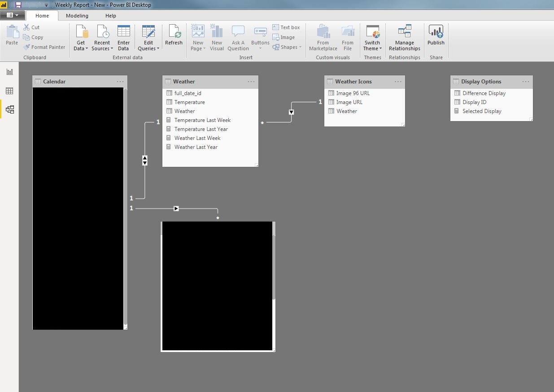Switch to the Modeling tab

click(x=77, y=16)
